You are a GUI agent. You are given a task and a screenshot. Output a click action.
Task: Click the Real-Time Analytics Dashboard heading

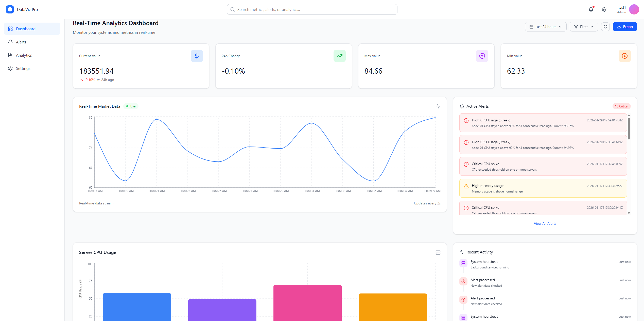tap(116, 23)
